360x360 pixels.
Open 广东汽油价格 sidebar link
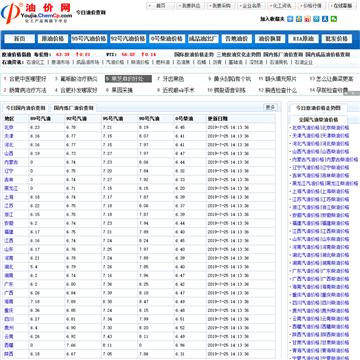pyautogui.click(x=306, y=271)
